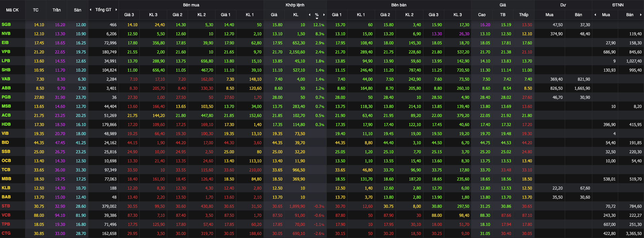This screenshot has height=238, width=644.
Task: Click the Trần ceiling price header
Action: [x=56, y=10]
